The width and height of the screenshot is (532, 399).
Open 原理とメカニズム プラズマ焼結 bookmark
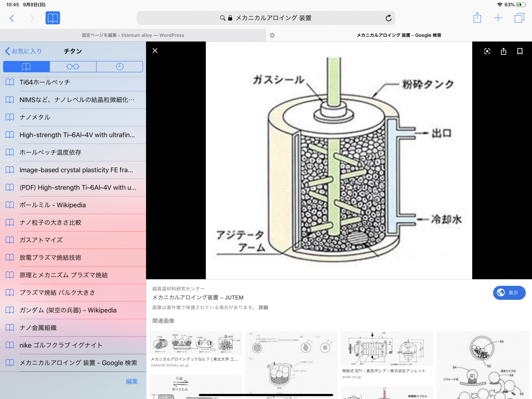[73, 275]
